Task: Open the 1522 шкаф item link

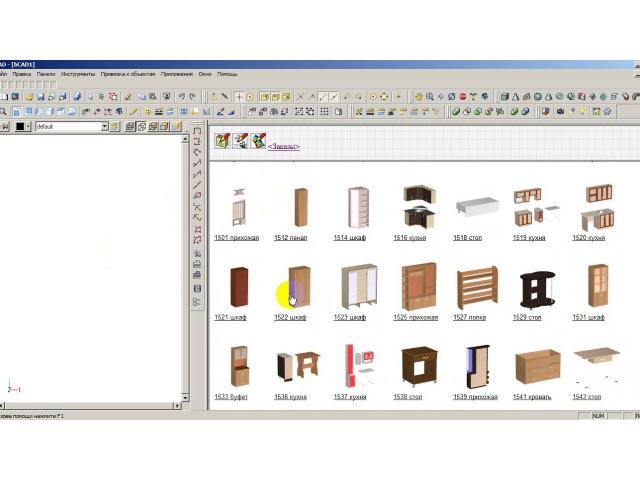Action: coord(290,317)
